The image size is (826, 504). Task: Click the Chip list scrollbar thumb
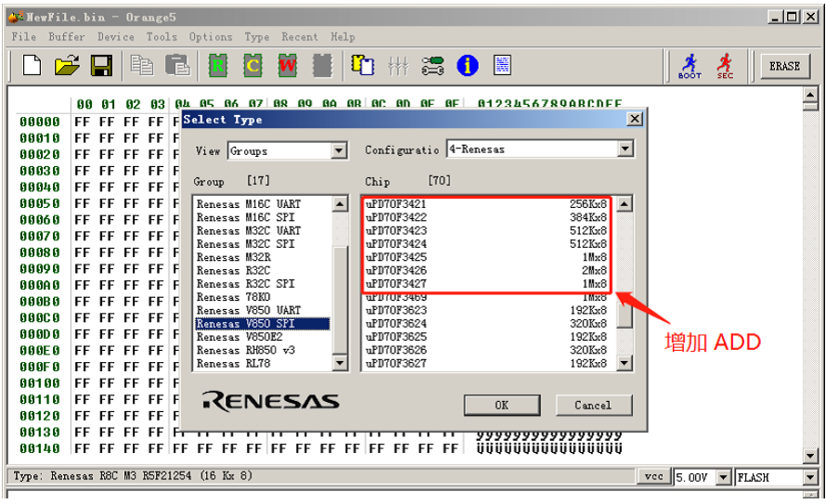pos(625,316)
